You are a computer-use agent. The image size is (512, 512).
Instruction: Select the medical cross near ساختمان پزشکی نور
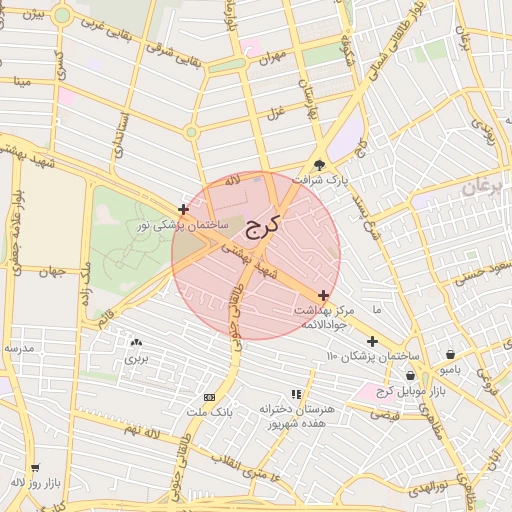pyautogui.click(x=183, y=209)
